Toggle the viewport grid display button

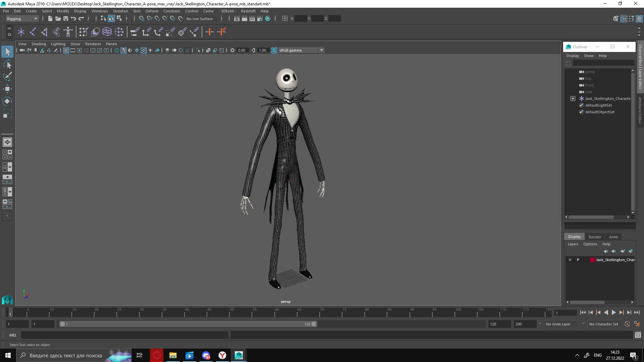tap(66, 50)
